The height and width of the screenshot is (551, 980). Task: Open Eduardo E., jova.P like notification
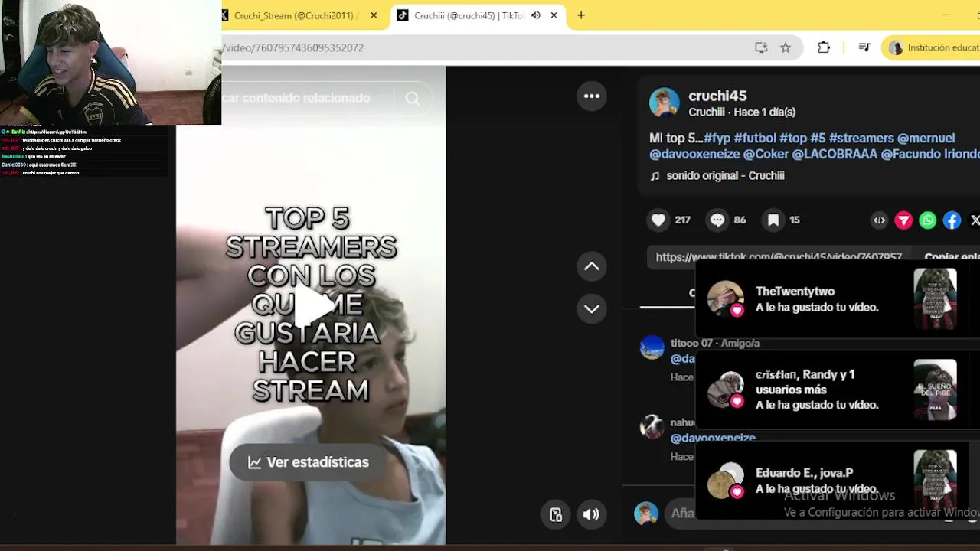[838, 481]
